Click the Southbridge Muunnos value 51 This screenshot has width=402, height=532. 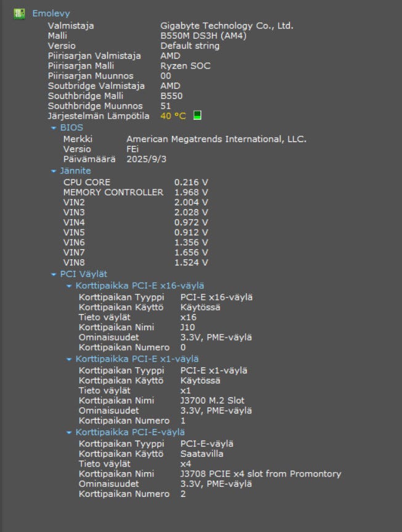tap(166, 106)
